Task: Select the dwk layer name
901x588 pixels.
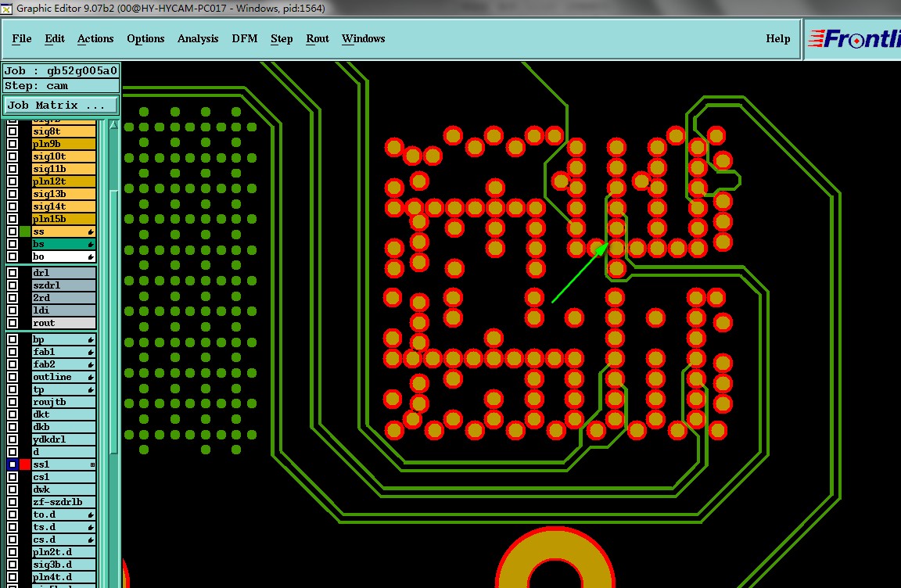Action: point(64,489)
